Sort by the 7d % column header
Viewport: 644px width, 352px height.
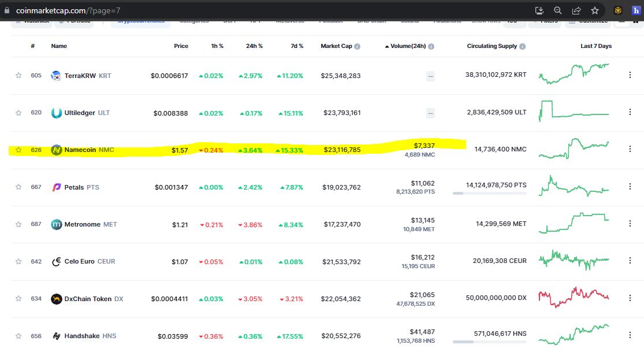point(297,46)
